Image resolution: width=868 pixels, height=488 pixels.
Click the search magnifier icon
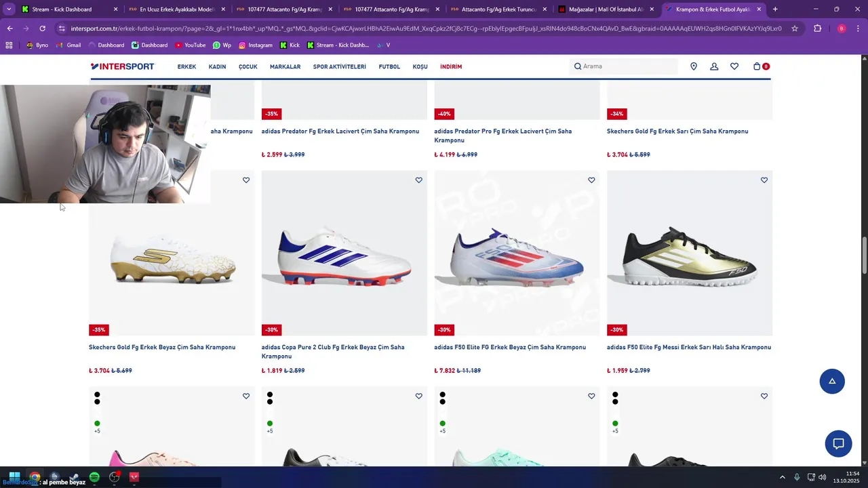[x=578, y=66]
